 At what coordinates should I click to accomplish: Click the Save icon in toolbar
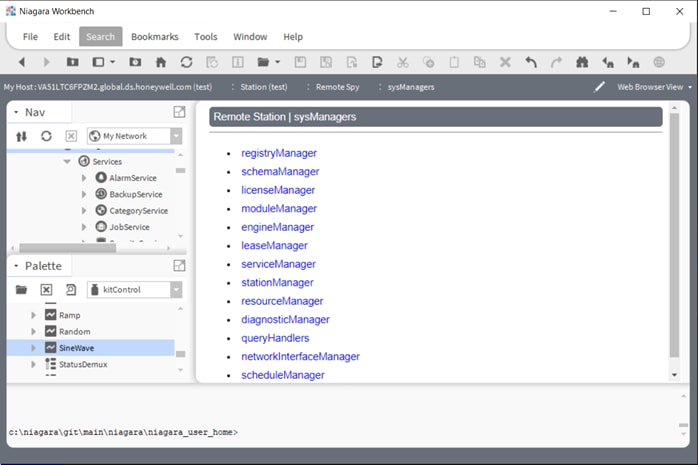click(300, 62)
